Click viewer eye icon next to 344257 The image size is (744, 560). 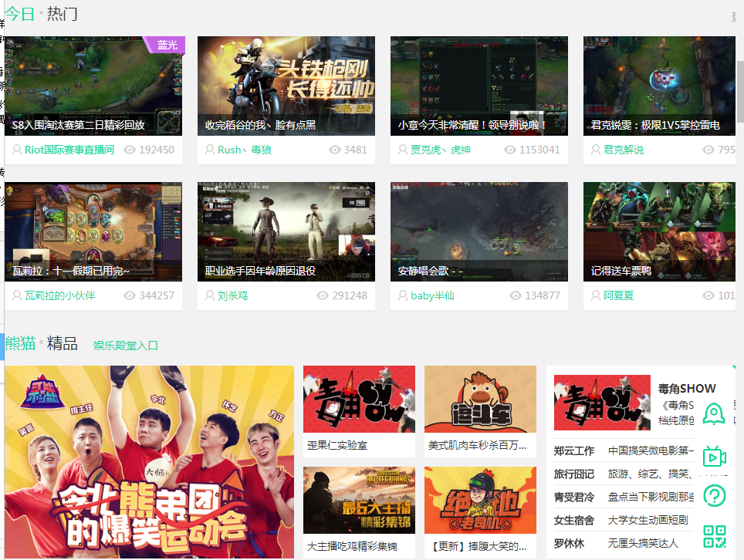130,295
